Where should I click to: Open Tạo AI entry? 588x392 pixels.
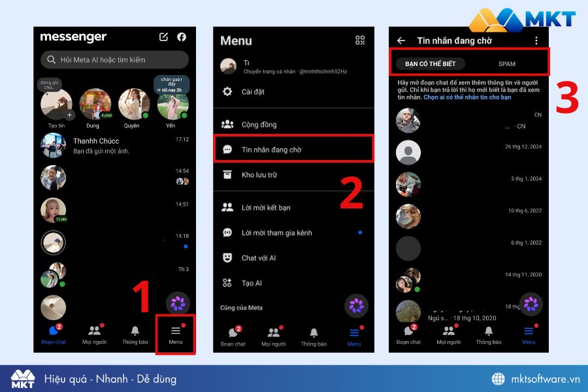point(293,283)
